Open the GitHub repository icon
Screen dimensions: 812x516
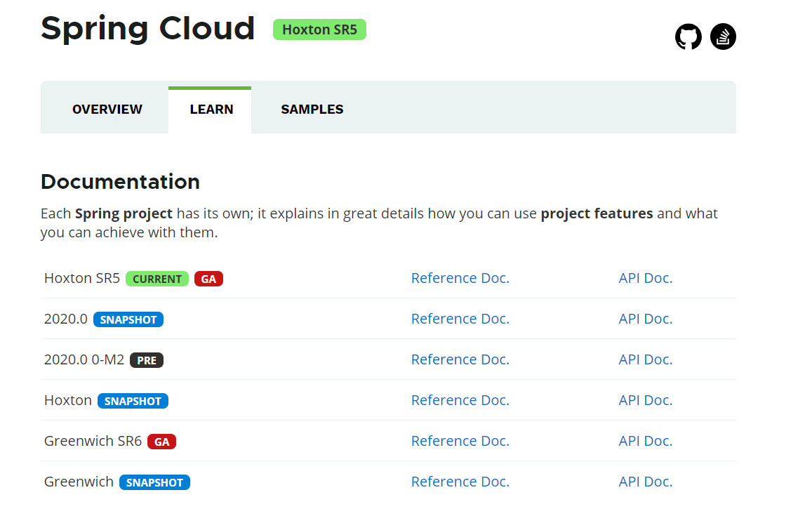tap(688, 37)
